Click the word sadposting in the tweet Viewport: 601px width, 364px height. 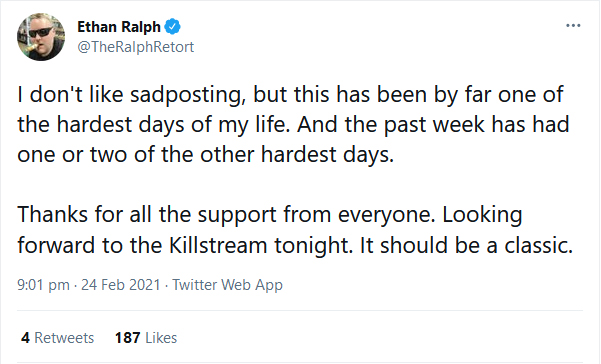tap(188, 95)
